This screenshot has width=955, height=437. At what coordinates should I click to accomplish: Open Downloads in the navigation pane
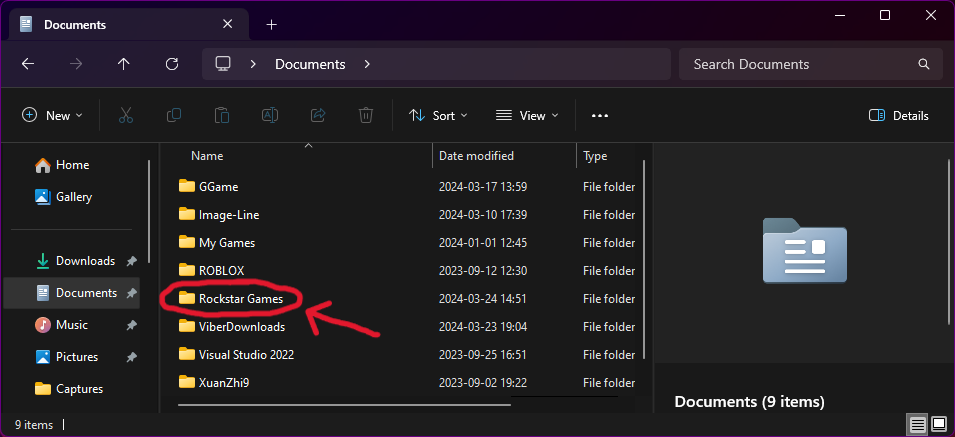[x=85, y=261]
